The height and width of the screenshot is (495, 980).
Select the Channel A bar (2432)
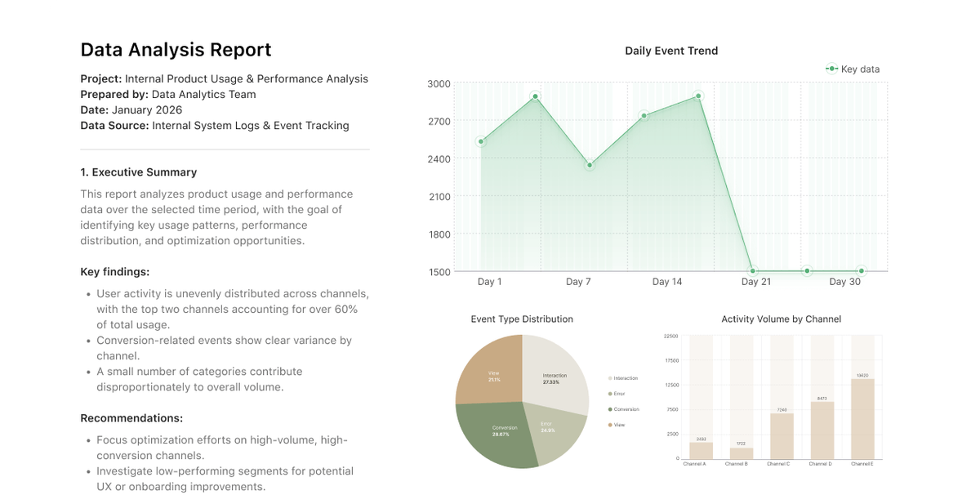pyautogui.click(x=701, y=451)
